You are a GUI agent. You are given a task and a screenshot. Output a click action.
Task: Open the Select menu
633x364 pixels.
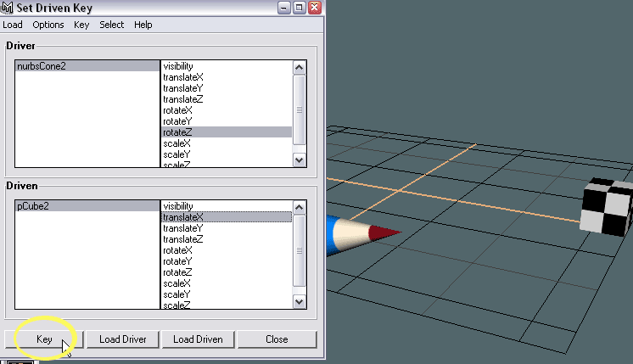tap(112, 25)
